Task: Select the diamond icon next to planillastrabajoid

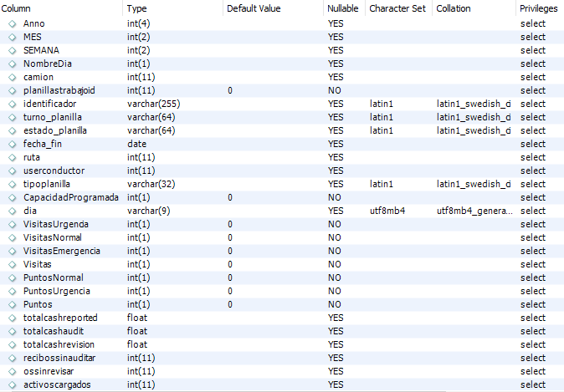Action: click(13, 90)
